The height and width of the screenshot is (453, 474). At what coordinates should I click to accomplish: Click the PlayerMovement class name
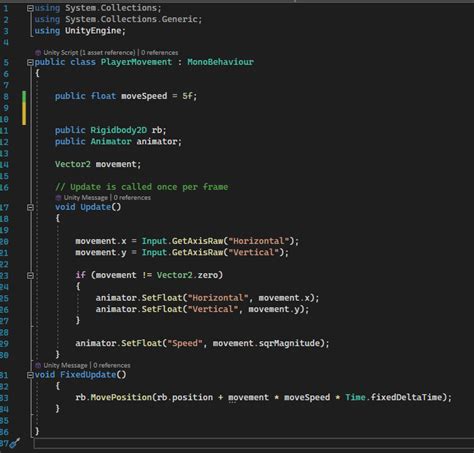point(136,62)
